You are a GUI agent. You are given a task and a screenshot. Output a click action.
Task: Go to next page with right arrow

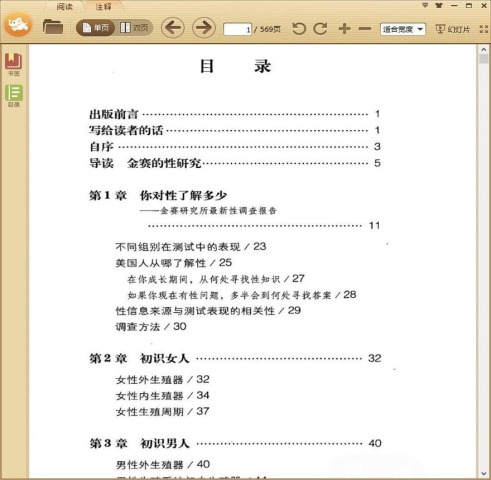click(204, 28)
